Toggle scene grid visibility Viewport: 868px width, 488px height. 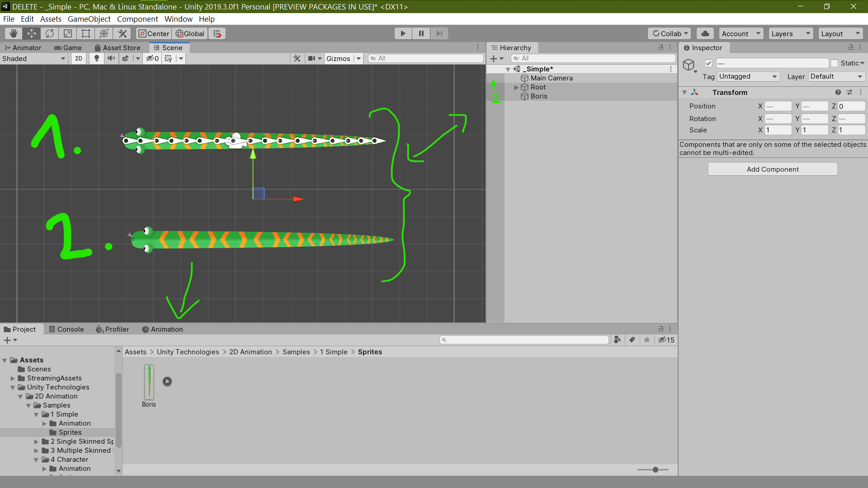tap(168, 58)
